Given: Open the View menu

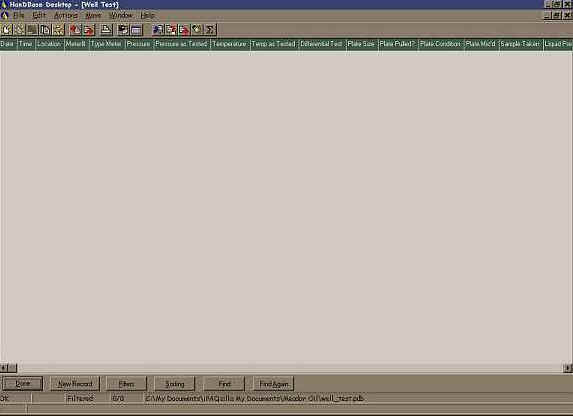Looking at the screenshot, I should click(93, 15).
